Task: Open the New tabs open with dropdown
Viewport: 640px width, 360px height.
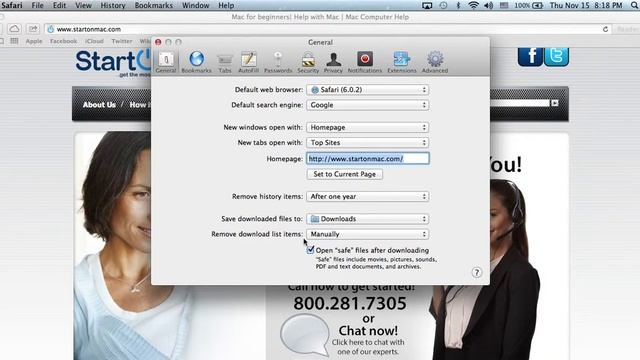Action: 367,142
